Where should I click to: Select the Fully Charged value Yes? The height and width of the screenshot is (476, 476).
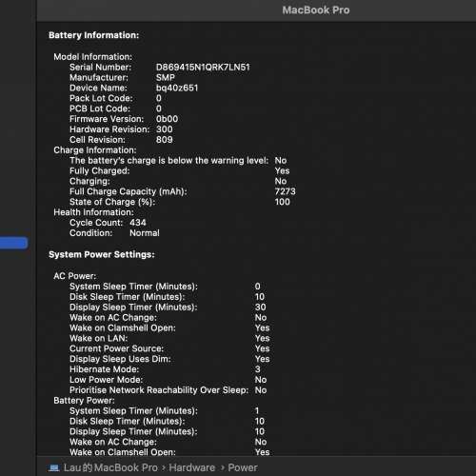282,170
